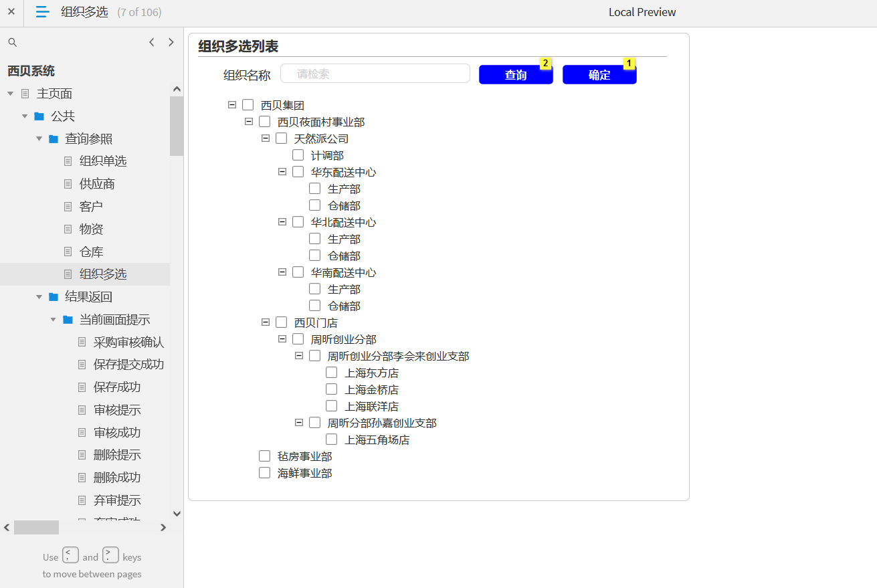Click the sidebar horizontal scrollbar thumb
877x588 pixels.
point(36,528)
